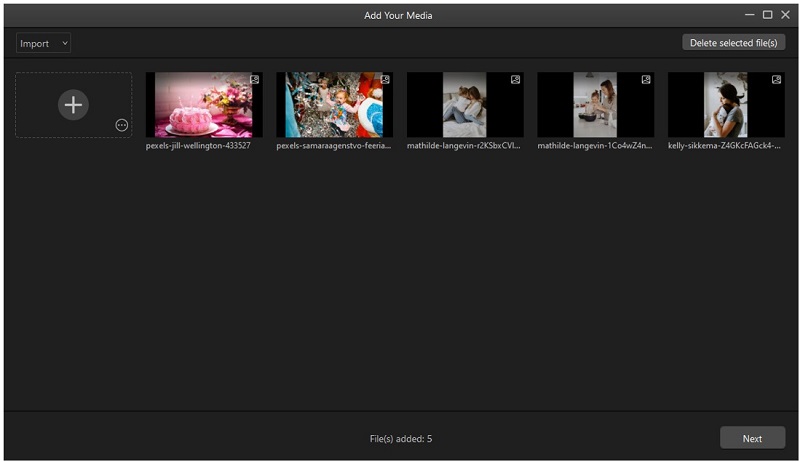Click filename pexels-samaraagenstvo-feeria...
Screen dimensions: 800x462
tap(334, 146)
